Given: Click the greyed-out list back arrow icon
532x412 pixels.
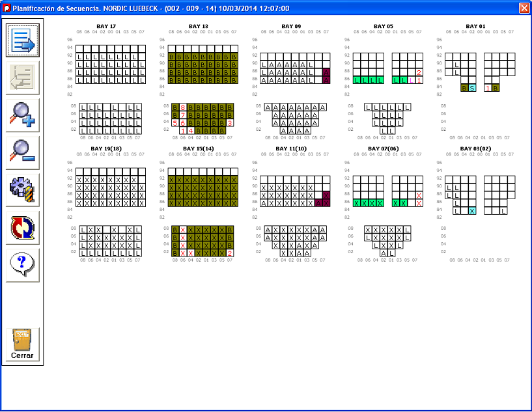Looking at the screenshot, I should (x=23, y=77).
